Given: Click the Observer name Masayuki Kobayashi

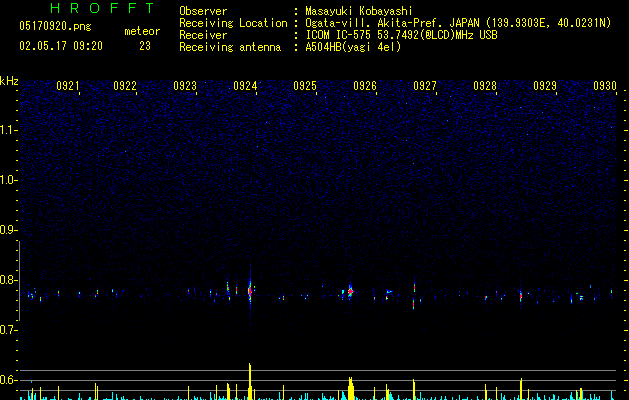Looking at the screenshot, I should [359, 11].
